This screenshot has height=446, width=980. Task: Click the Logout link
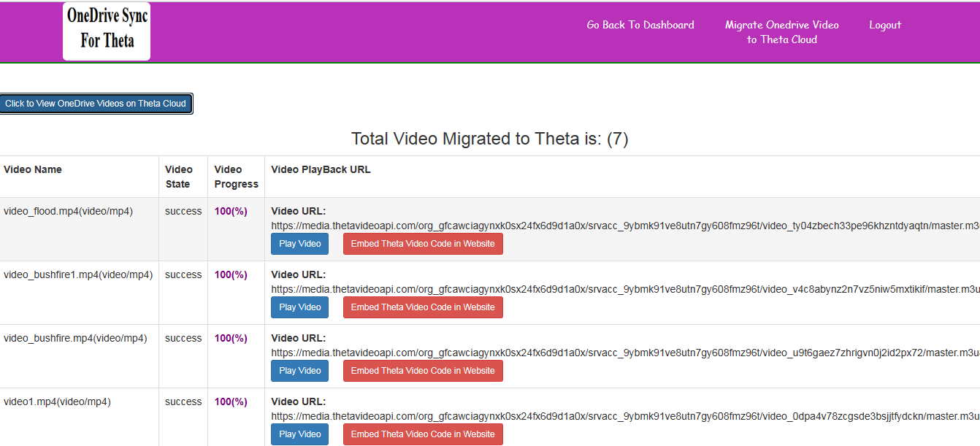885,25
